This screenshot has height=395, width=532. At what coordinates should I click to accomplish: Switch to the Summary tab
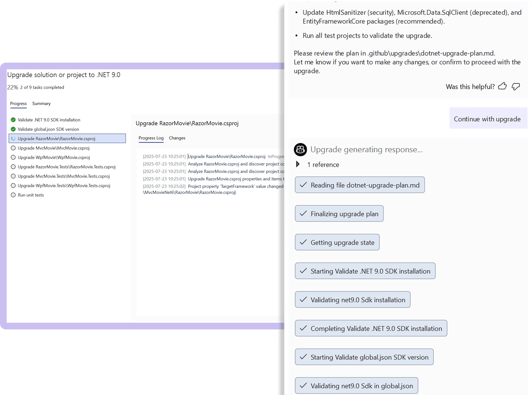point(41,104)
